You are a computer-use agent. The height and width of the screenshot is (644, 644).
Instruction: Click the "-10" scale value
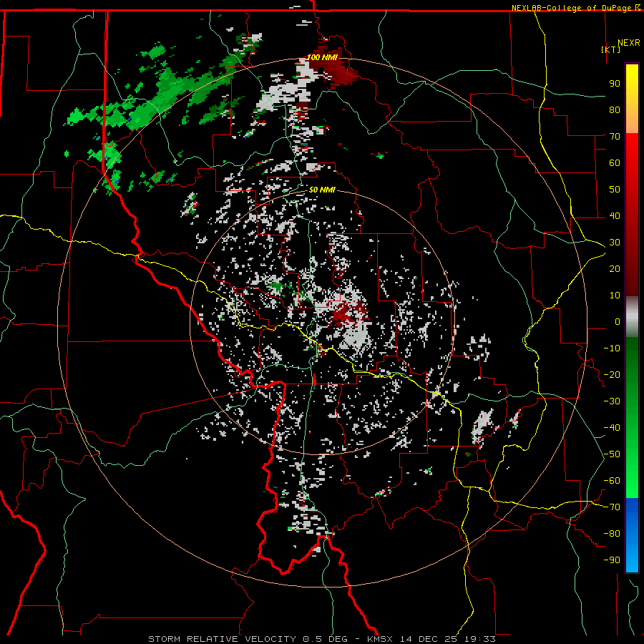tap(612, 348)
